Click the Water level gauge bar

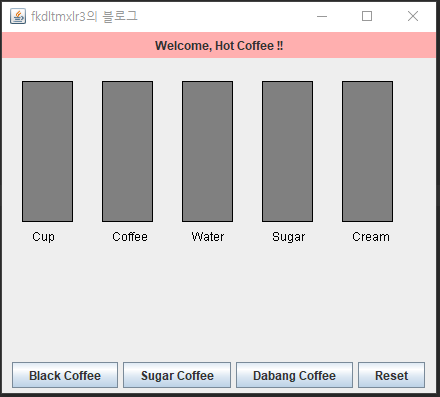click(207, 151)
